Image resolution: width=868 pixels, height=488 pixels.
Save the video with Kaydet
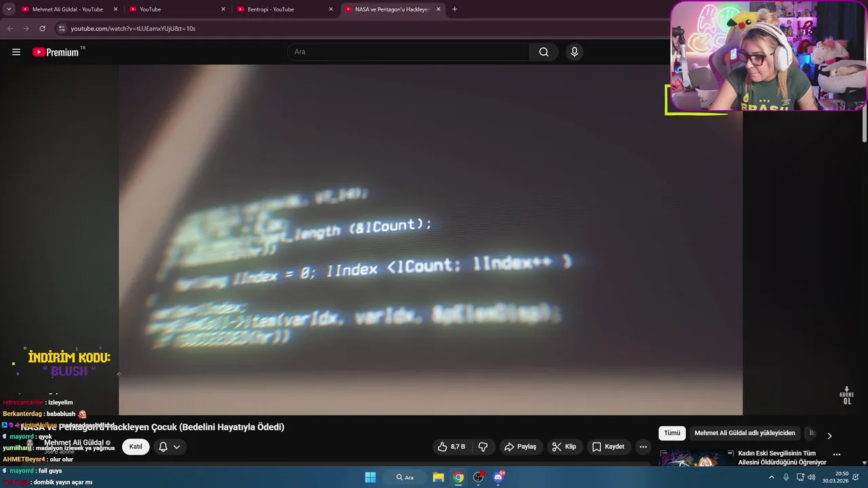pyautogui.click(x=608, y=447)
